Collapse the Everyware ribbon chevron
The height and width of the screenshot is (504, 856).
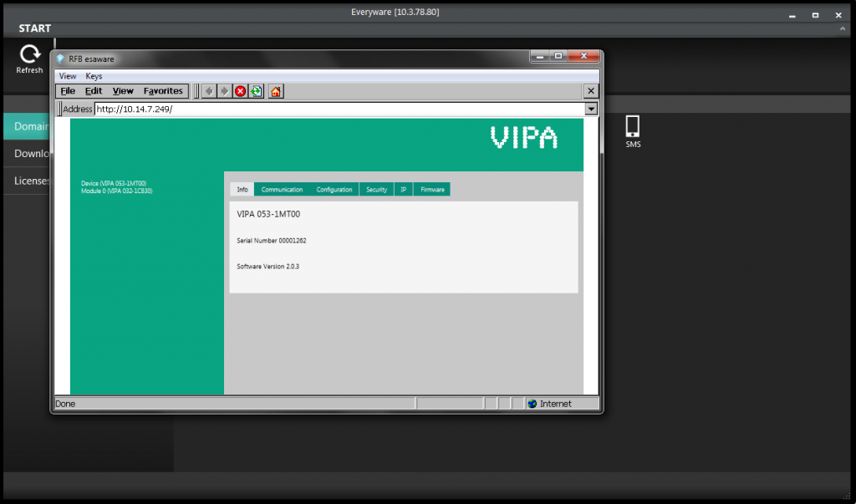tap(843, 28)
